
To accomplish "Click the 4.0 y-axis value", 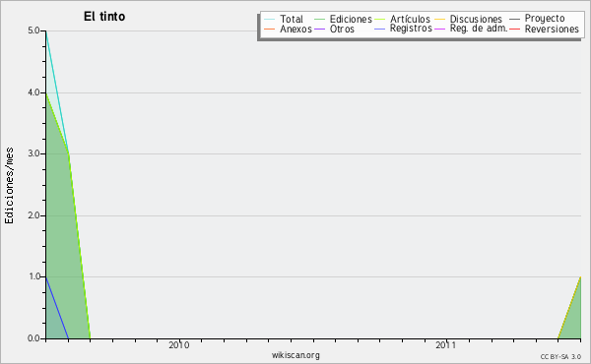I will point(33,92).
